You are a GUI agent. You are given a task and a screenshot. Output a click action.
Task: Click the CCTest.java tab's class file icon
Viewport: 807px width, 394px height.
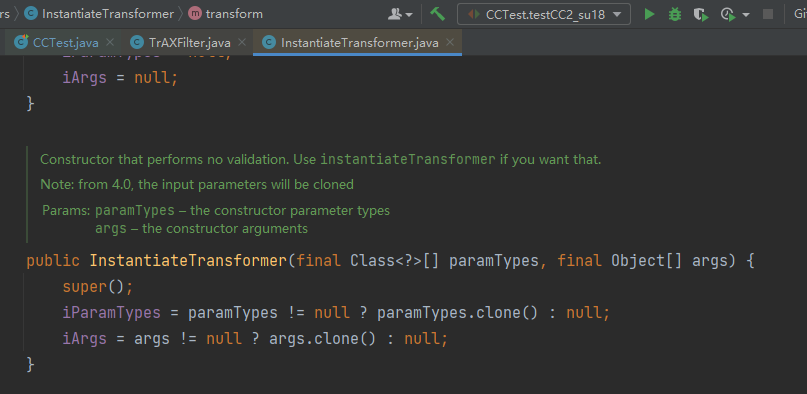click(x=22, y=42)
